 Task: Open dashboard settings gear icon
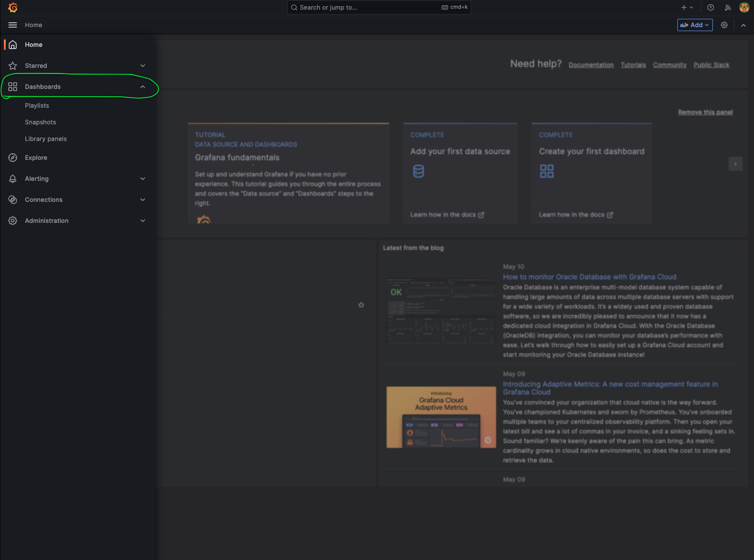coord(724,25)
